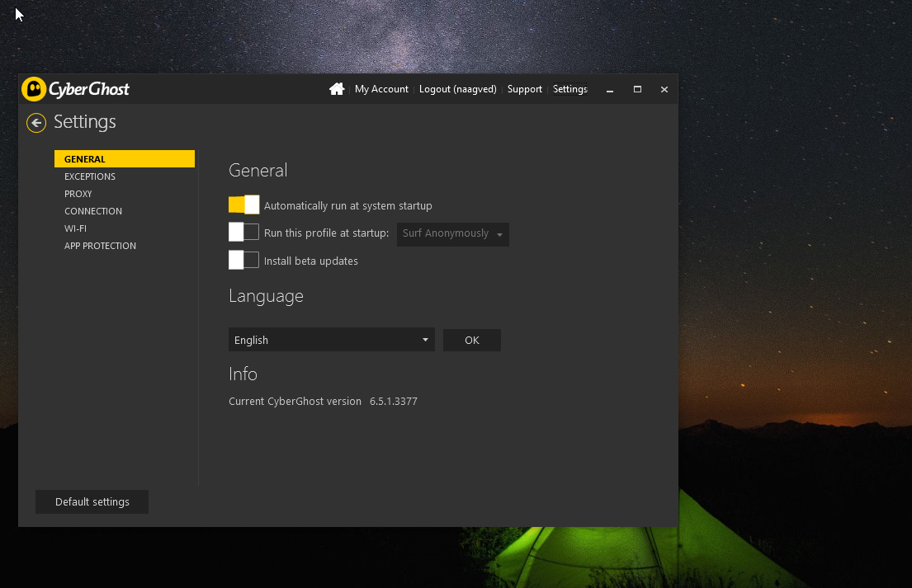
Task: Click Logout (naagved)
Action: (x=458, y=89)
